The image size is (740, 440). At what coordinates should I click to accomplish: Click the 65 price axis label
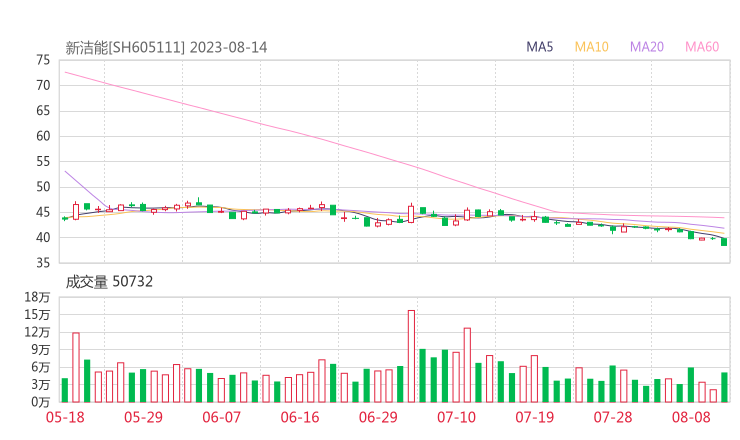(43, 110)
